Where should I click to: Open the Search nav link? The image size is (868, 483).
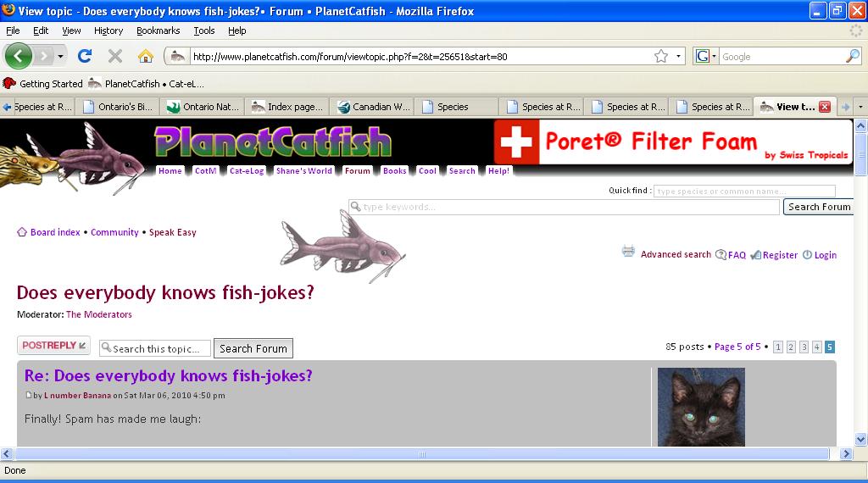tap(462, 171)
